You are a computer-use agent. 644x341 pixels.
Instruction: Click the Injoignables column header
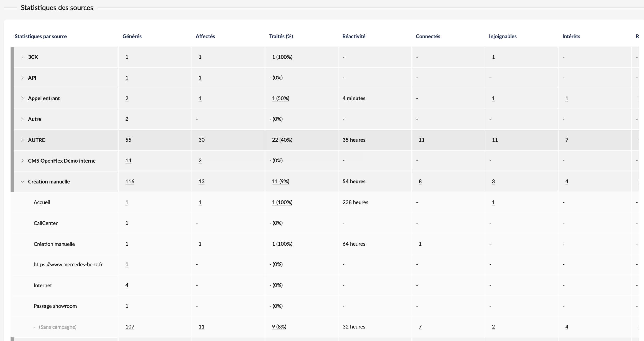tap(502, 36)
